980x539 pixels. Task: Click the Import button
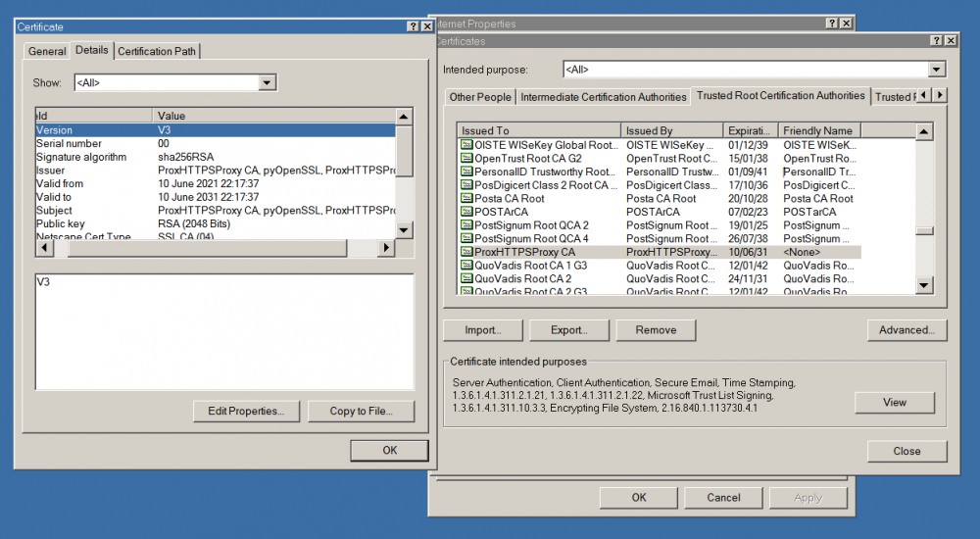point(483,330)
